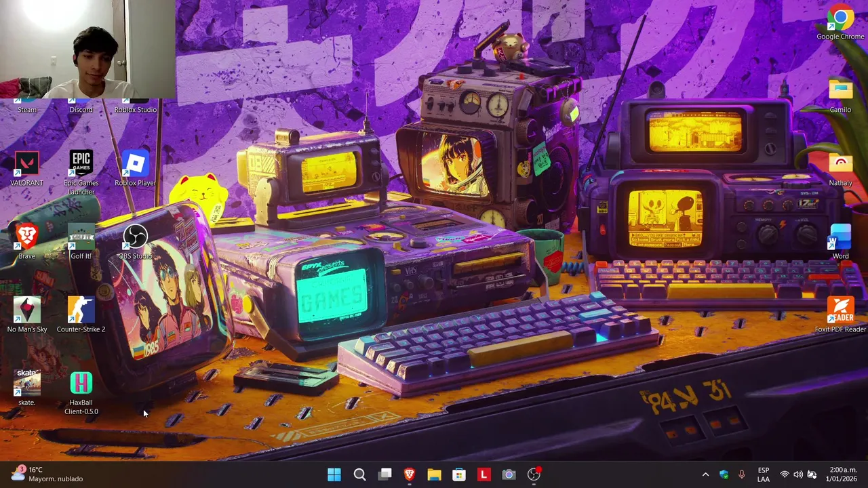This screenshot has height=488, width=868.
Task: Select the No Man's Sky icon
Action: click(27, 315)
